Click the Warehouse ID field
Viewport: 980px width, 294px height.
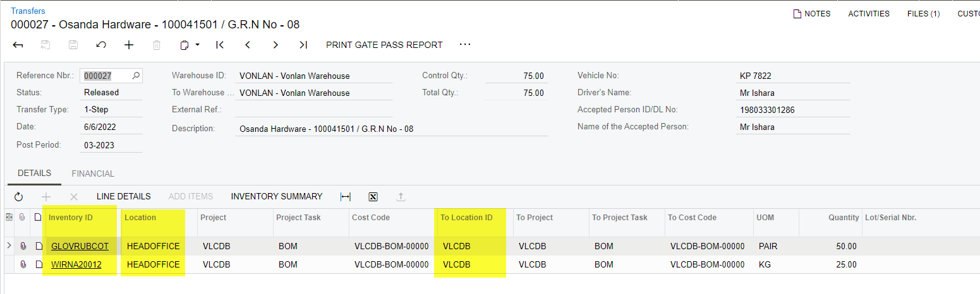[x=314, y=76]
